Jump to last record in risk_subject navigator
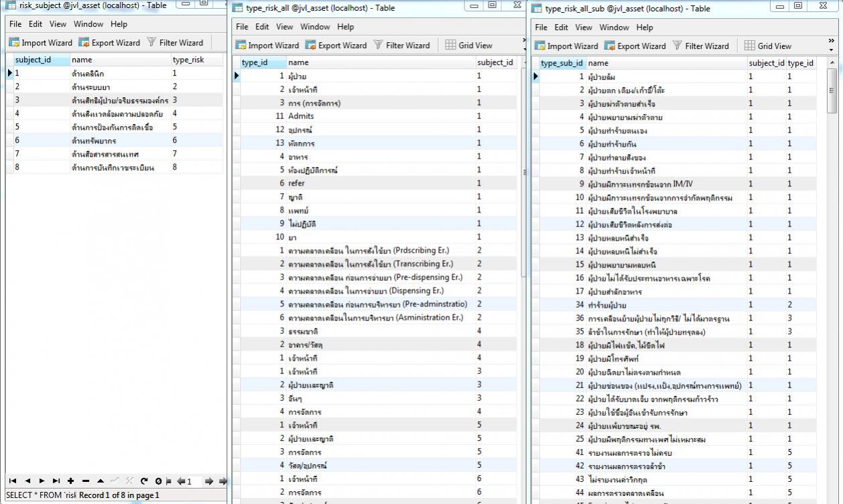Screen dimensions: 843x504 (56, 481)
